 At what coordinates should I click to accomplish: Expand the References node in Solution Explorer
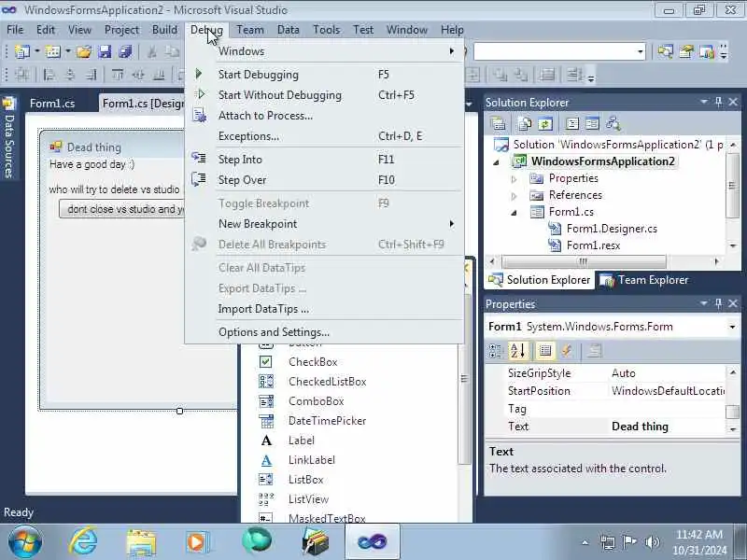(x=514, y=196)
